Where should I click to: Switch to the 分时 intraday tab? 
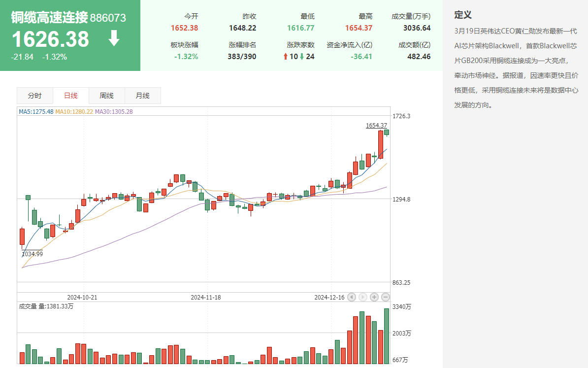click(x=34, y=96)
